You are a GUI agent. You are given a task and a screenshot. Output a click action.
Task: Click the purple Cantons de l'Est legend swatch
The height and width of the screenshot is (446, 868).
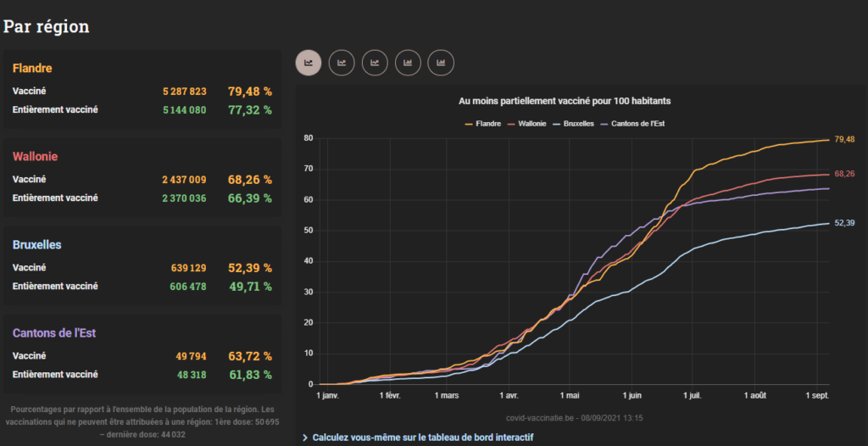604,124
